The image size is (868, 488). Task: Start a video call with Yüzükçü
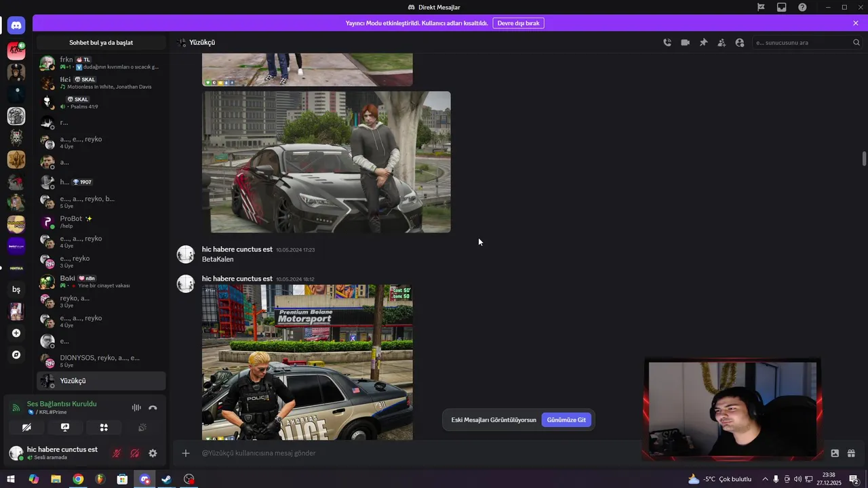coord(686,43)
